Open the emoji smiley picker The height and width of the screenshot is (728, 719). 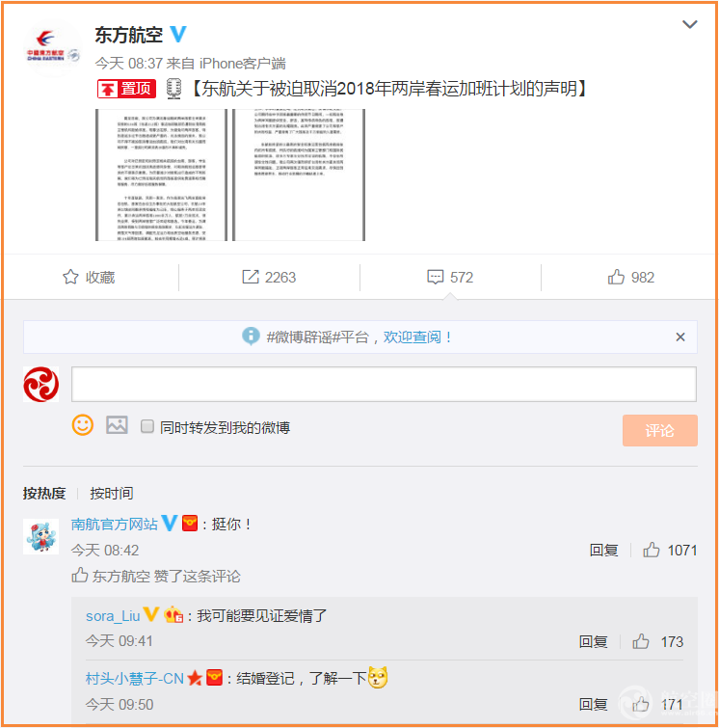coord(83,425)
